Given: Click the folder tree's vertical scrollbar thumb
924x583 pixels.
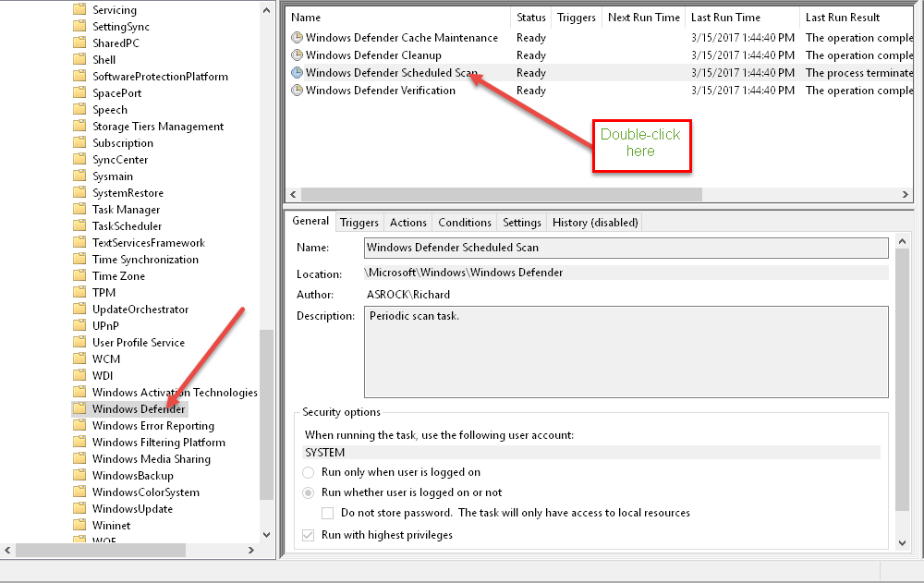Looking at the screenshot, I should pyautogui.click(x=266, y=415).
